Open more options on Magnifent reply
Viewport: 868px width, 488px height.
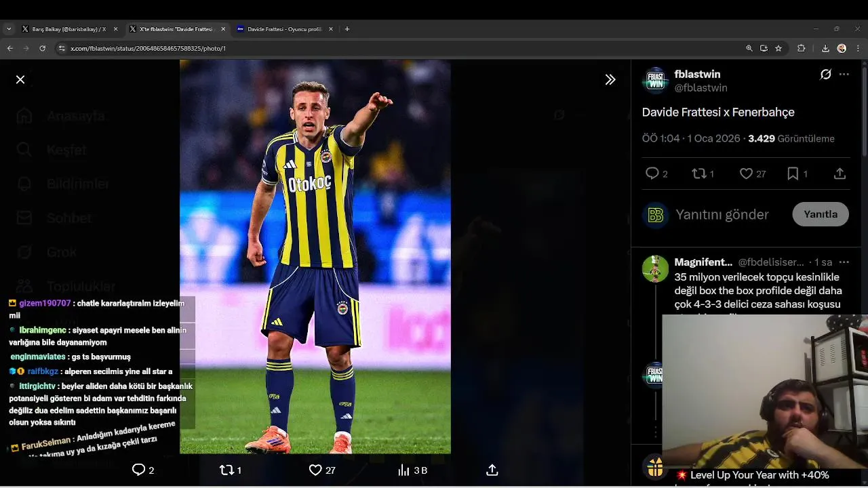pos(844,262)
